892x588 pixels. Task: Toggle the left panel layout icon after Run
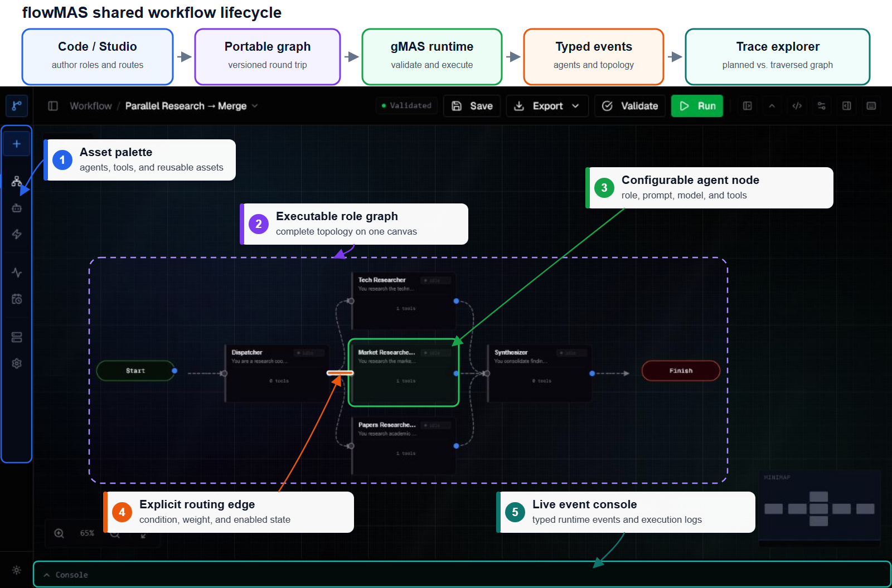click(748, 106)
